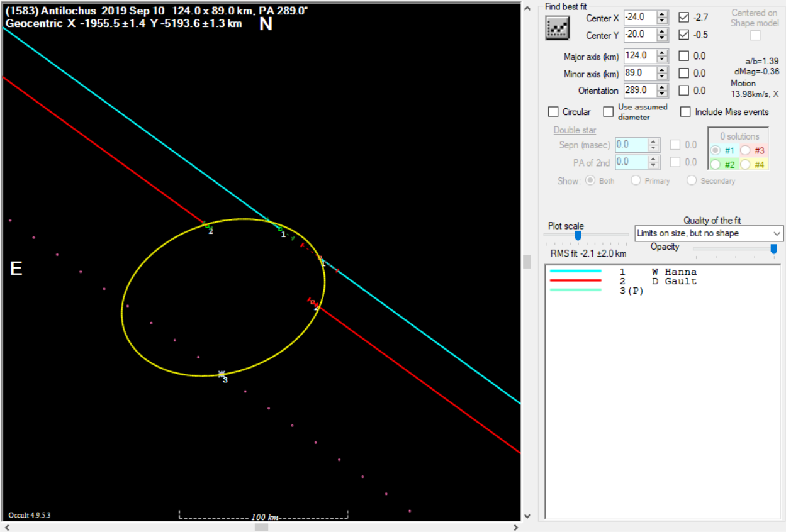
Task: Select the Minor axis field showing 89.0
Action: pos(640,74)
